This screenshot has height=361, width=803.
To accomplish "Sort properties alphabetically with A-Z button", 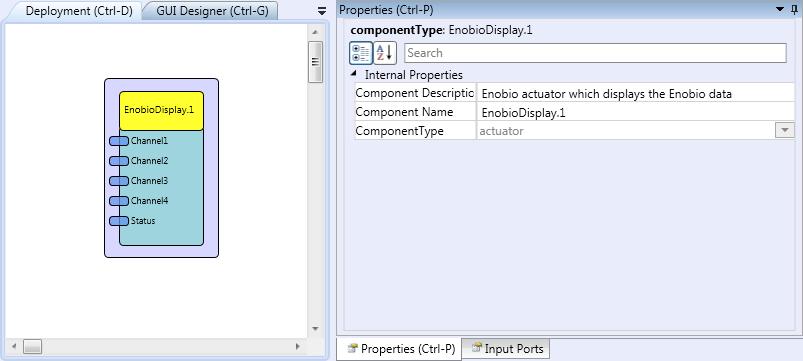I will pyautogui.click(x=385, y=53).
